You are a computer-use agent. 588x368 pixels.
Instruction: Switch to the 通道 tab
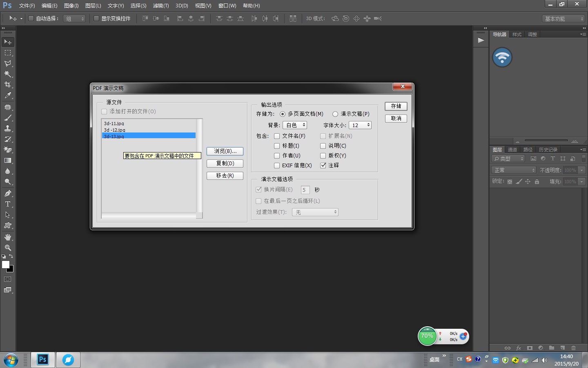(512, 150)
